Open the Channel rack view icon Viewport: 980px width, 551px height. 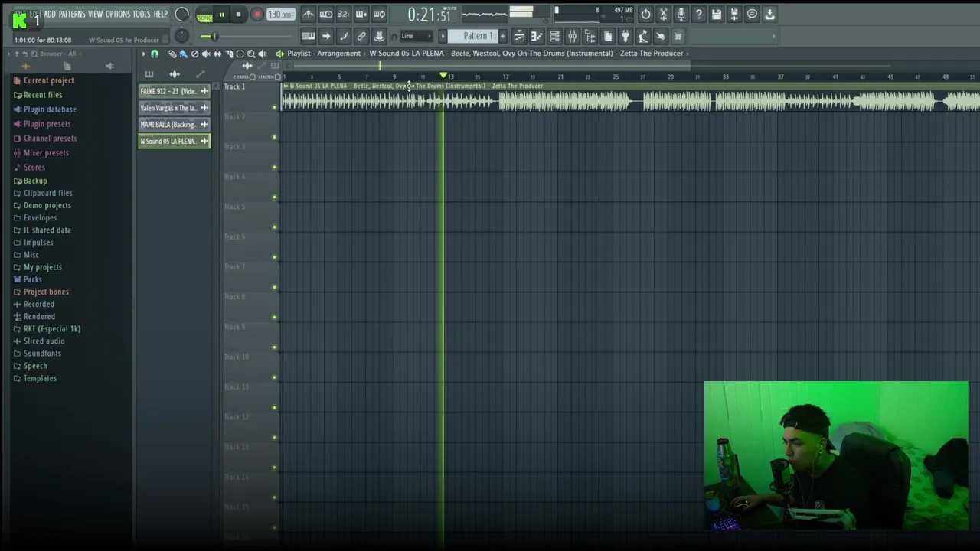554,36
